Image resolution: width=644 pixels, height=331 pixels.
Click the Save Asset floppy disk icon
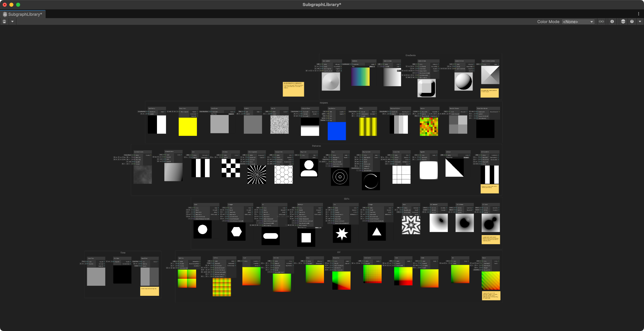pos(4,21)
